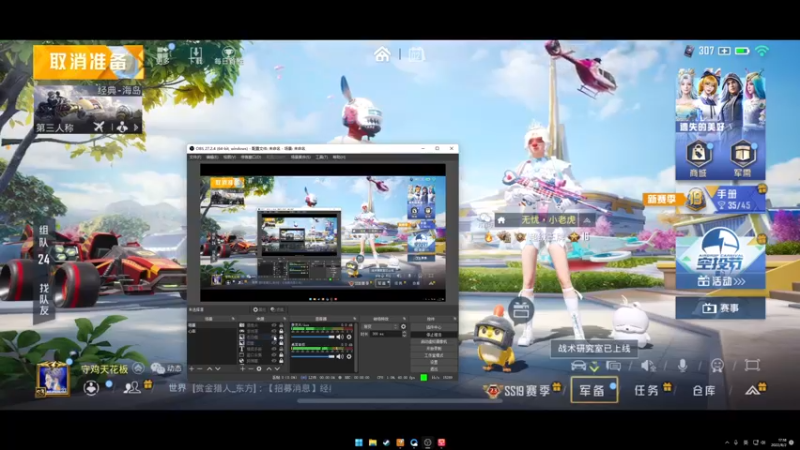Click the OBS transition duration field
This screenshot has height=450, width=800.
tap(386, 334)
